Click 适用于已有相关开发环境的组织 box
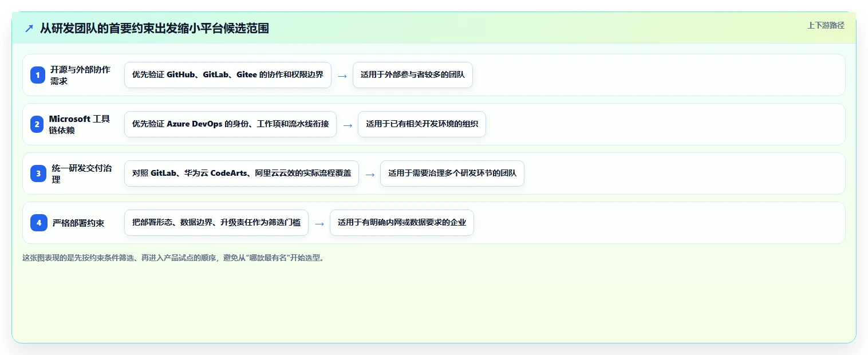The width and height of the screenshot is (868, 355). pyautogui.click(x=422, y=124)
